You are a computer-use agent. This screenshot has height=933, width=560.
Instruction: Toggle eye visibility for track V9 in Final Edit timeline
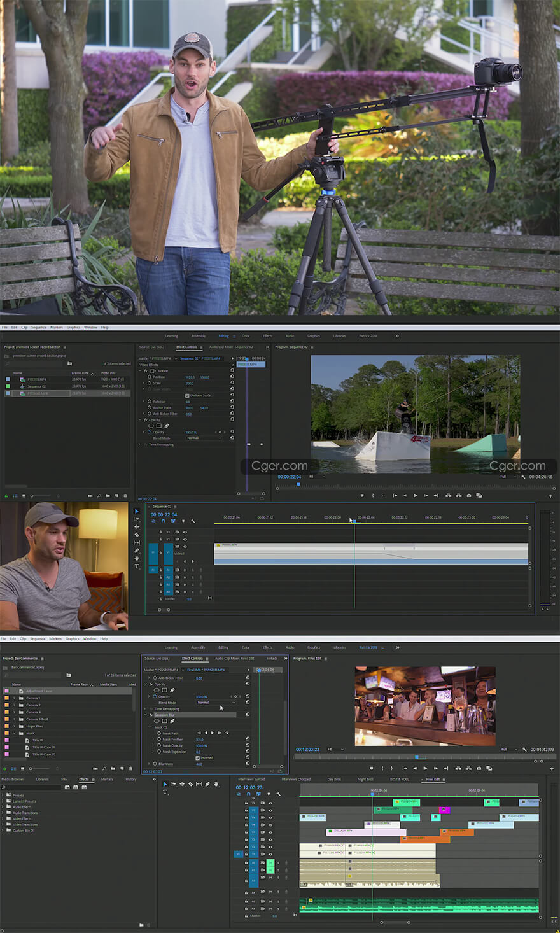[270, 803]
